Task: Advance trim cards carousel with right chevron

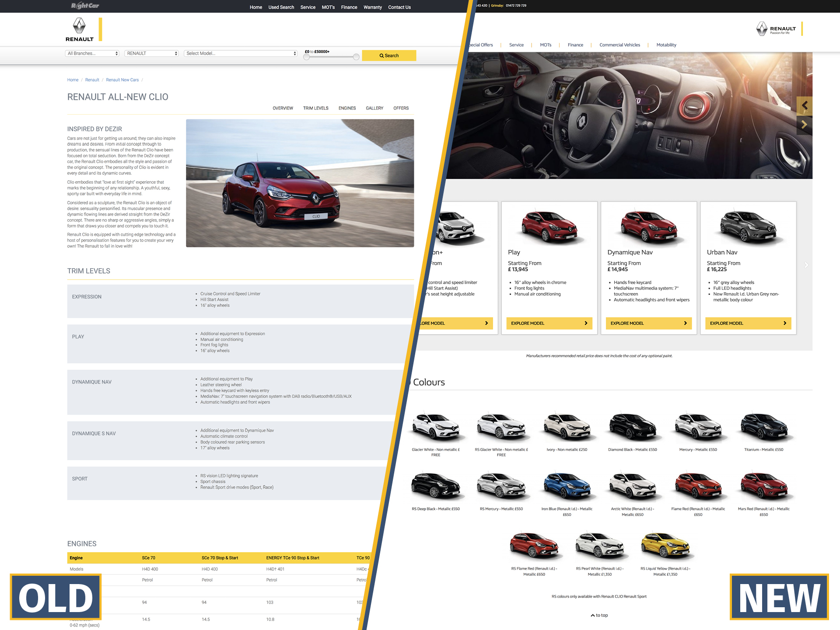Action: pos(806,265)
